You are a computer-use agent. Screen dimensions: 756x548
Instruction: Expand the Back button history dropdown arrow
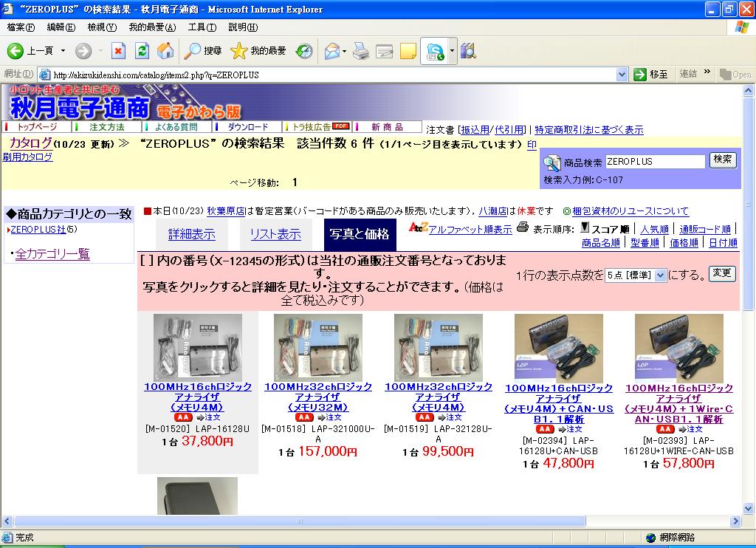pyautogui.click(x=63, y=51)
